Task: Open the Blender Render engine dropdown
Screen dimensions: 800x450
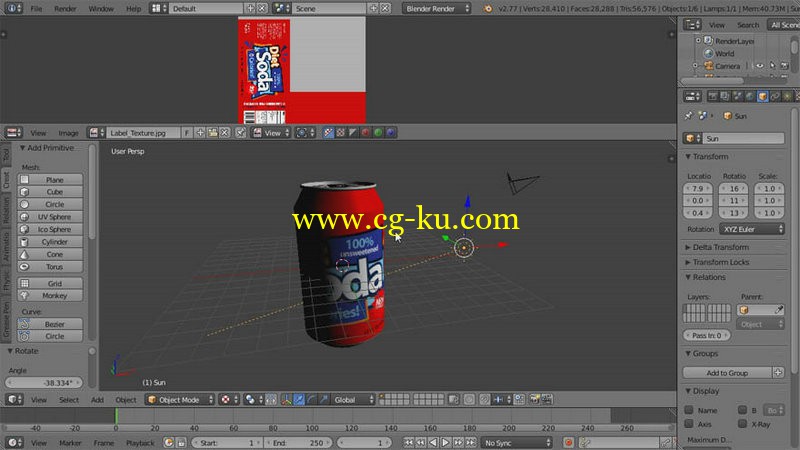Action: 437,8
